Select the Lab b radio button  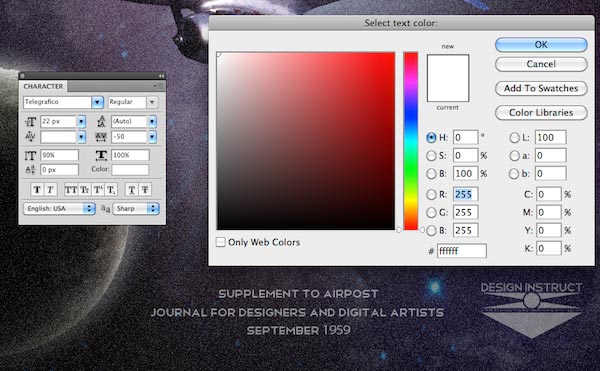pos(514,174)
